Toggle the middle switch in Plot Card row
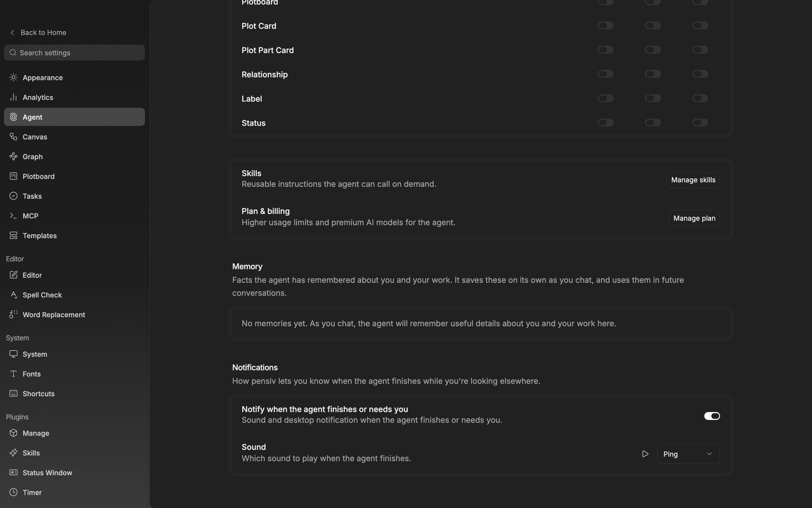This screenshot has width=812, height=508. pos(653,25)
